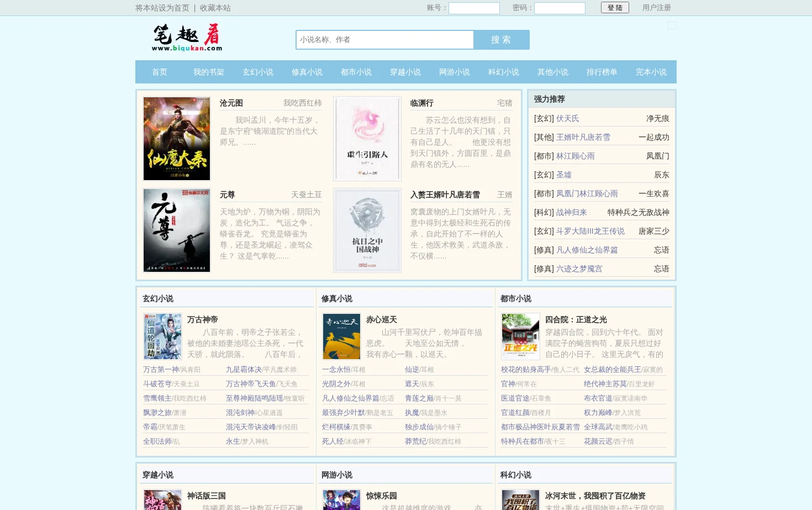Open the 元尊 book cover thumbnail
Viewport: 812px width, 510px height.
[177, 230]
